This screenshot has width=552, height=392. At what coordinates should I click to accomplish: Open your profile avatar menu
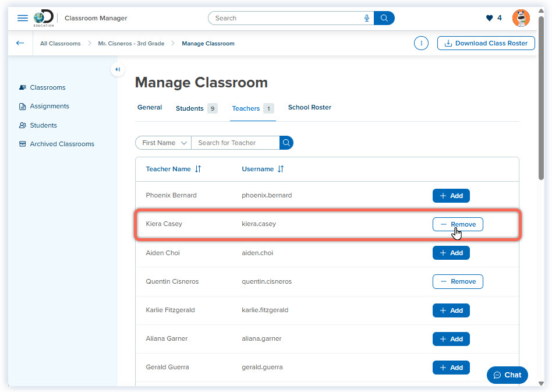(521, 17)
